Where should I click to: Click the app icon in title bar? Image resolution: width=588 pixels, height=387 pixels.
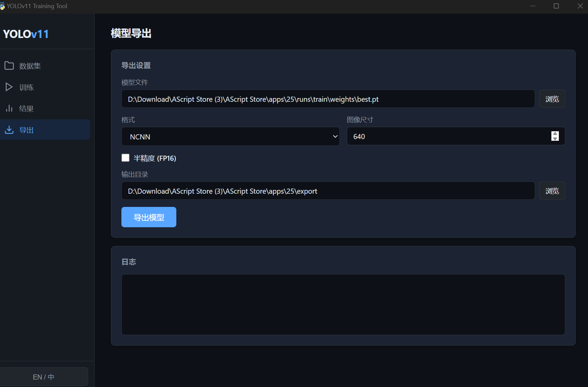click(x=2, y=6)
